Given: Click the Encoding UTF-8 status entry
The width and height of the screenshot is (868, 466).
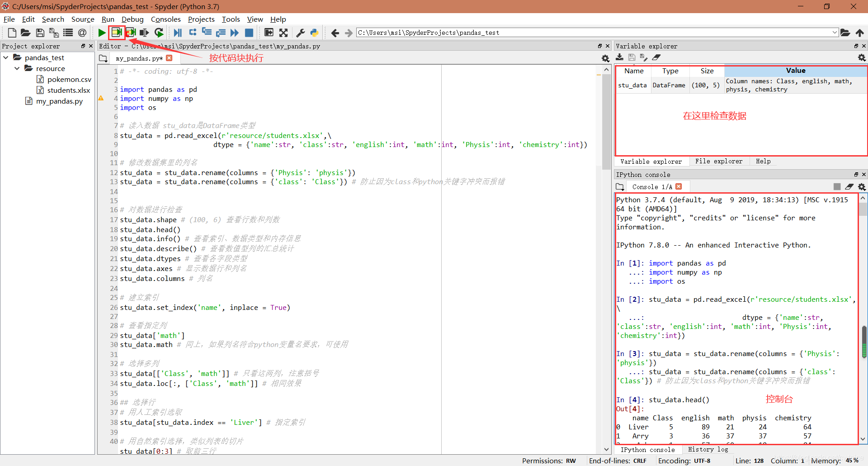Looking at the screenshot, I should [684, 461].
